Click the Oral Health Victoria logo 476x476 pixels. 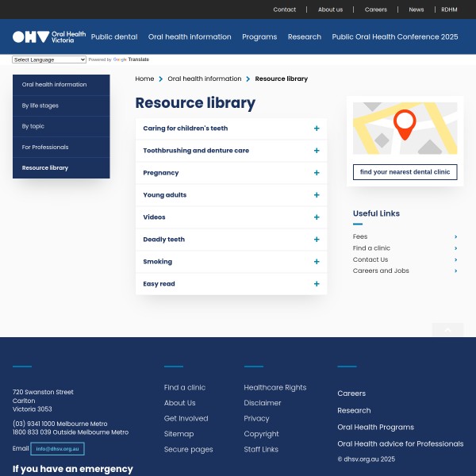pos(48,36)
